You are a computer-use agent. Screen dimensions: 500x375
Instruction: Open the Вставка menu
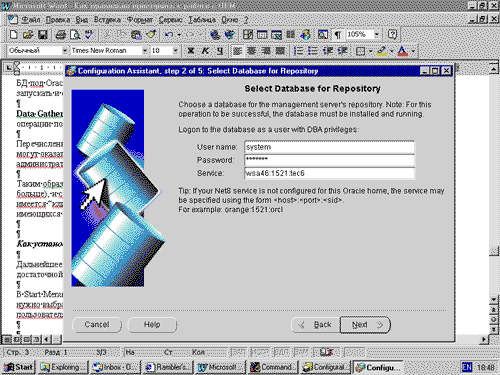pos(107,20)
